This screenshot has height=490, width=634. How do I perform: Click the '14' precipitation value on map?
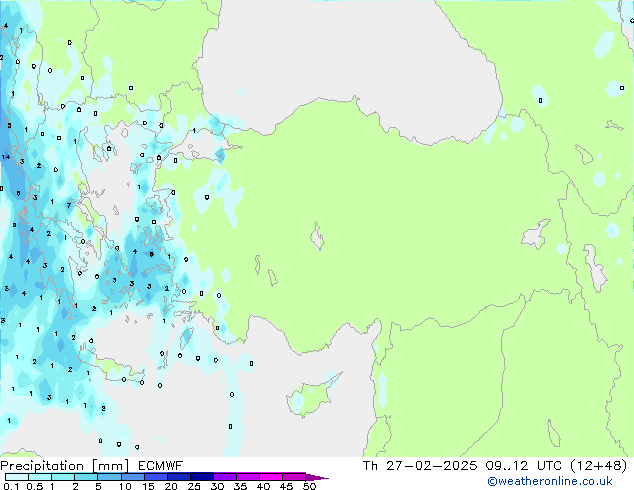pos(6,157)
